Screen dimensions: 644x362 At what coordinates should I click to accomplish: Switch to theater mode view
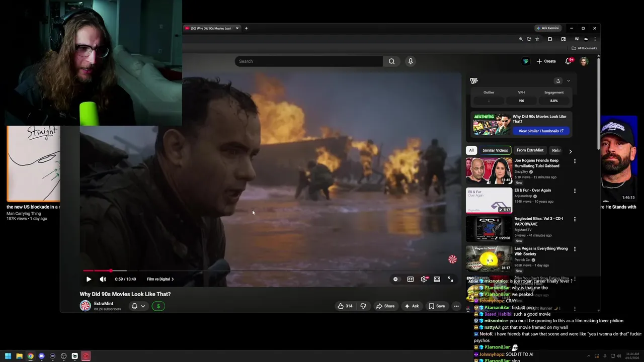tap(437, 279)
